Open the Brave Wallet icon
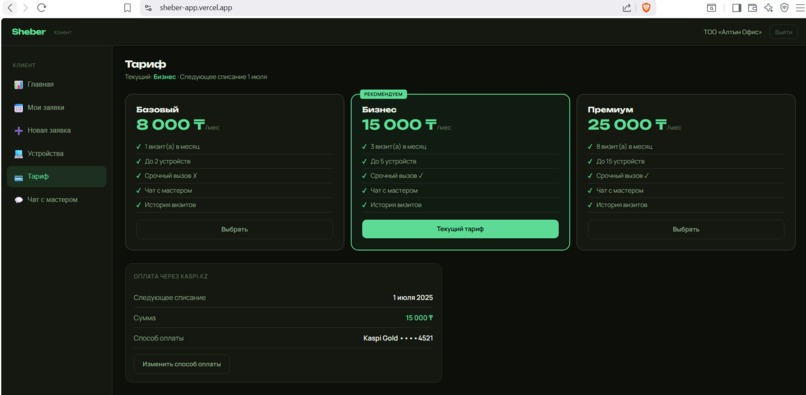Image resolution: width=806 pixels, height=395 pixels. (x=752, y=8)
